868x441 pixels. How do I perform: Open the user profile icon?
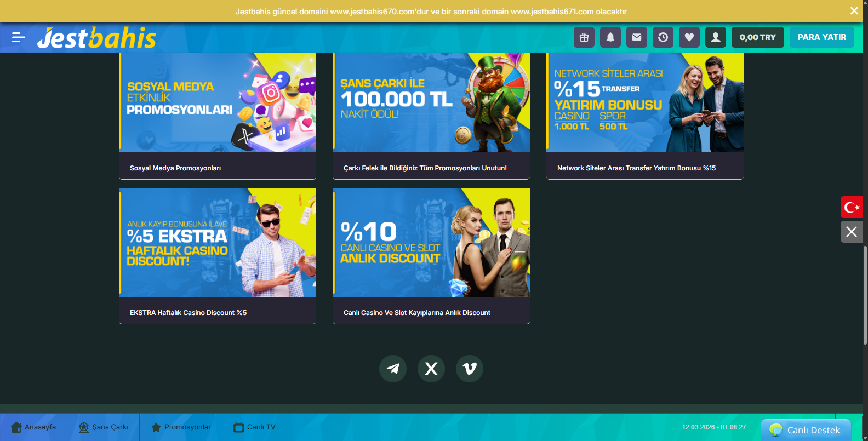(716, 37)
